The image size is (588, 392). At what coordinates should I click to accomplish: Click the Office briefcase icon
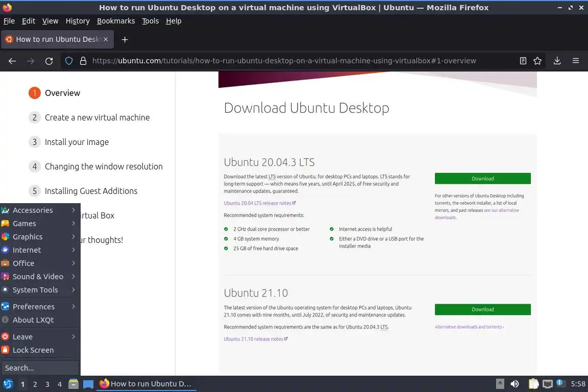click(5, 263)
